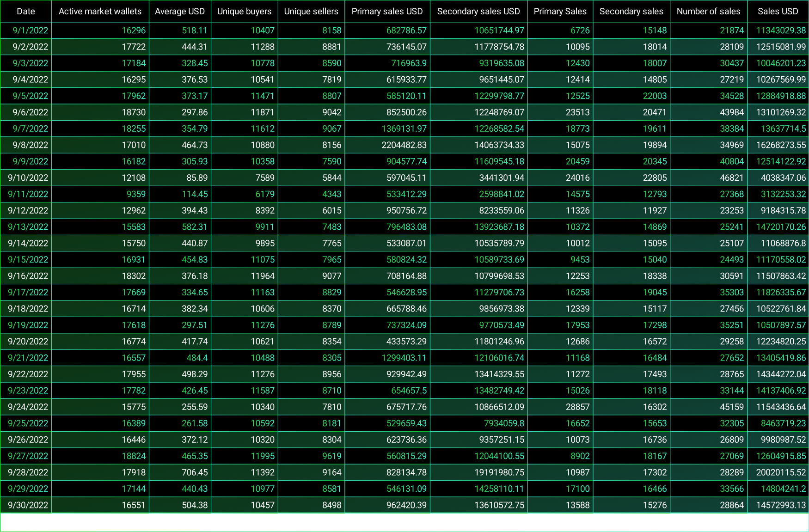Viewport: 809px width, 532px height.
Task: Click primary sales count 28857
Action: pos(560,407)
